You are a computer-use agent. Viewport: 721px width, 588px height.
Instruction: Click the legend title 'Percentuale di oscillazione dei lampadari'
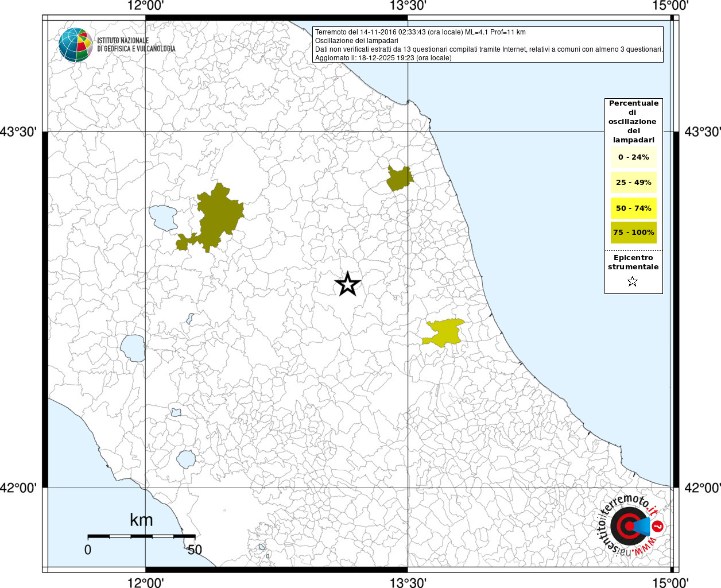point(634,122)
